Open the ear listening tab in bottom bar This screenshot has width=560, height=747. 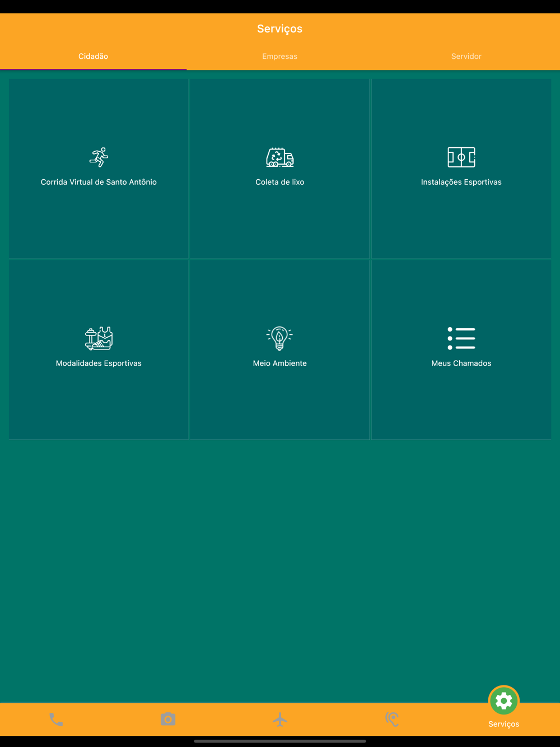click(392, 719)
